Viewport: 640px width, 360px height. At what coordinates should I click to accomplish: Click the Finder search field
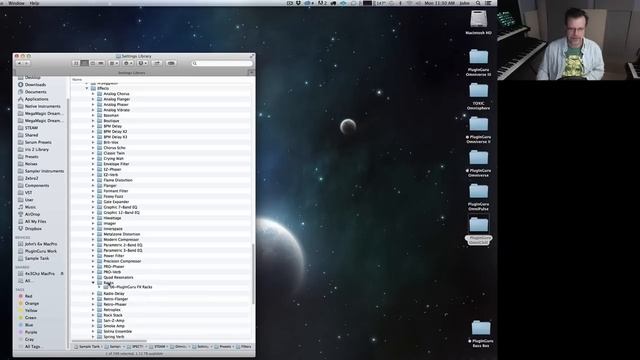point(222,63)
